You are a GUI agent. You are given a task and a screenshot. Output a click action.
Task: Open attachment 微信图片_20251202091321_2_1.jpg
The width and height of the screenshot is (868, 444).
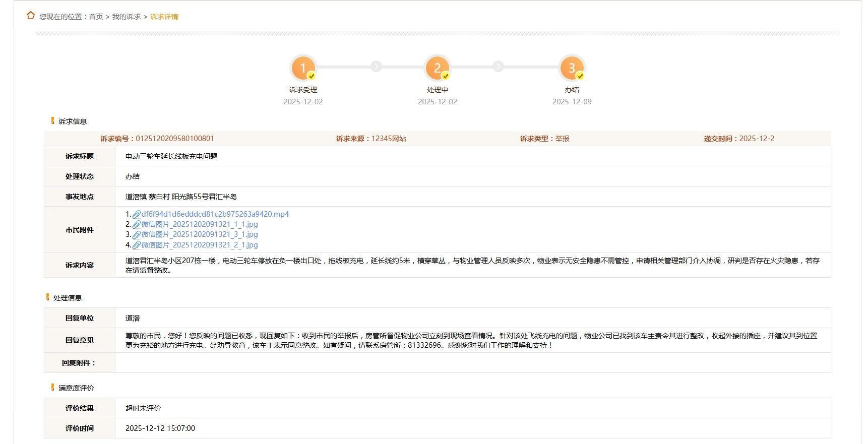(x=199, y=245)
